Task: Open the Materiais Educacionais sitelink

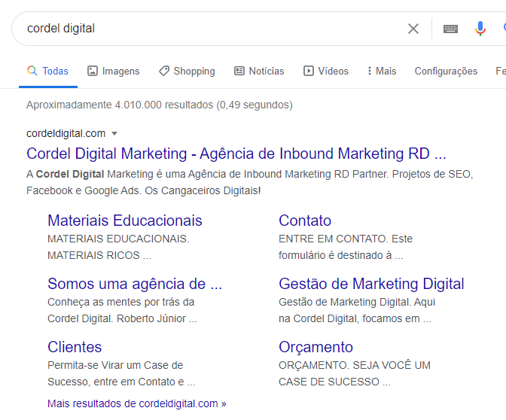Action: point(125,221)
